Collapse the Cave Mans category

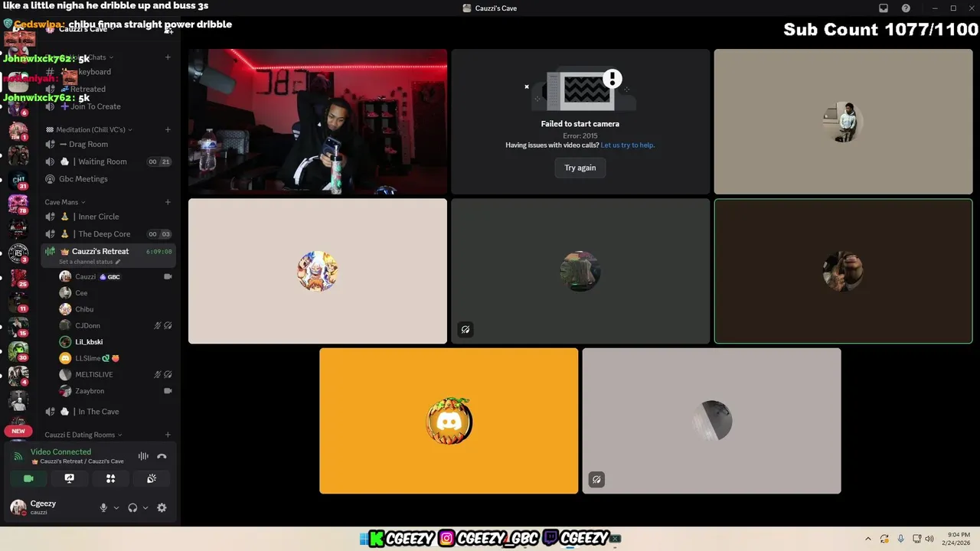pyautogui.click(x=65, y=202)
